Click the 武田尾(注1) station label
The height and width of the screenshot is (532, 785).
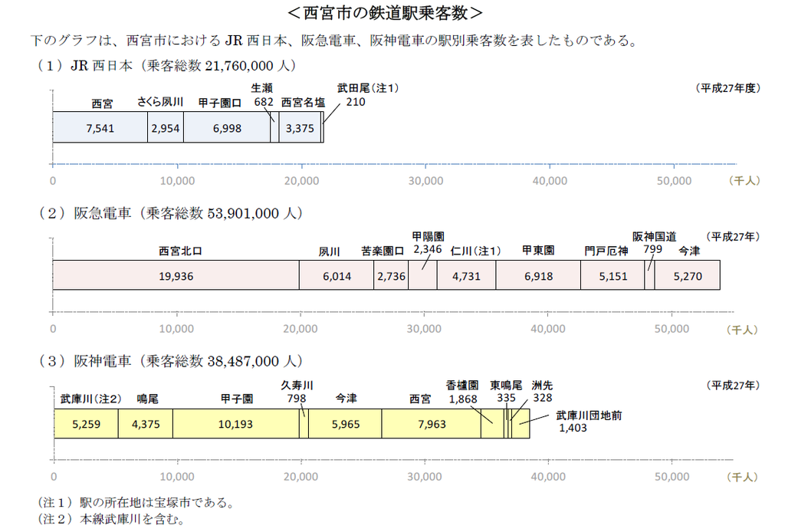point(368,88)
